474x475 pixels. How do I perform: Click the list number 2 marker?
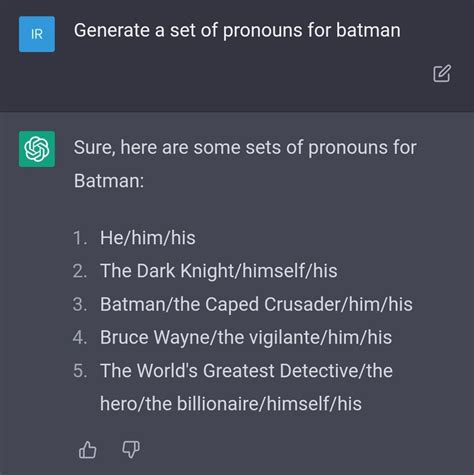[x=80, y=271]
